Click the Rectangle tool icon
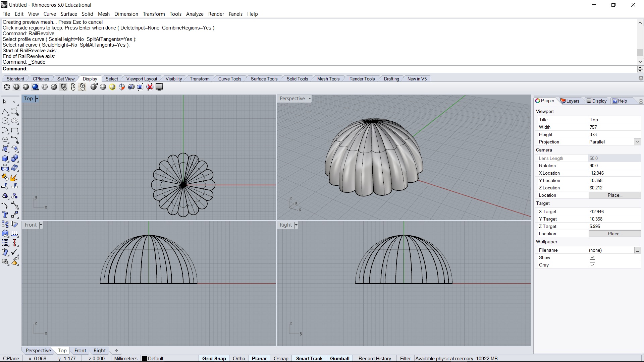 (14, 130)
